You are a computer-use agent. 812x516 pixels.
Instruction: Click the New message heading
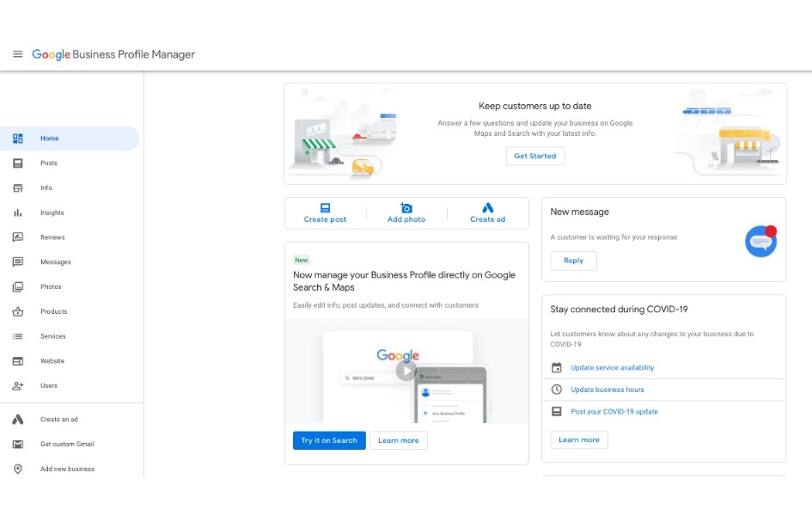(x=579, y=212)
